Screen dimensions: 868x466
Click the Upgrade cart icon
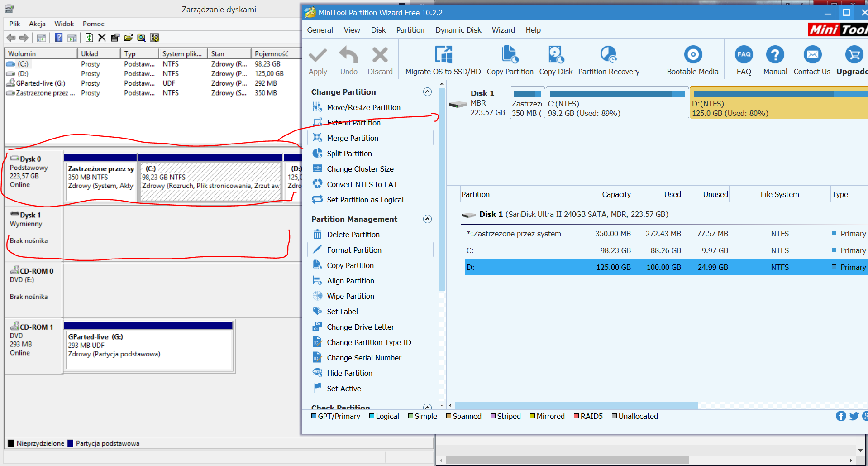coord(854,55)
